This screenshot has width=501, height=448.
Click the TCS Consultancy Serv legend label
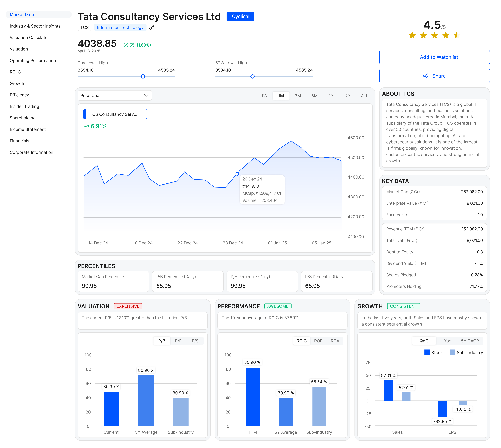115,114
